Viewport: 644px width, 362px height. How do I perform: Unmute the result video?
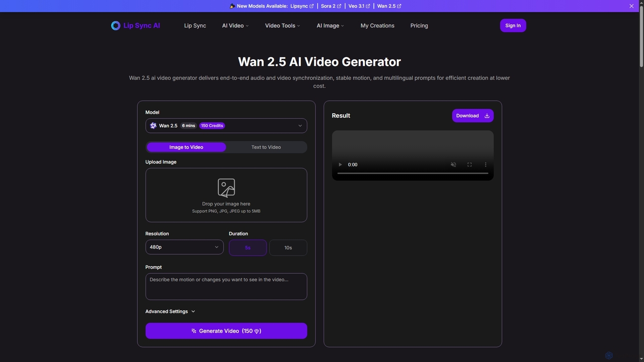click(x=453, y=164)
